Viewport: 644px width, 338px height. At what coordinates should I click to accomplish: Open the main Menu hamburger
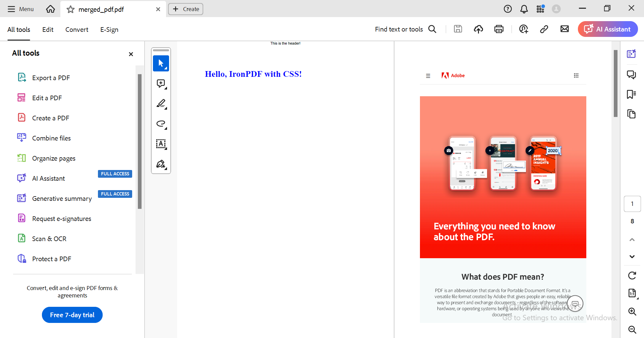coord(21,9)
